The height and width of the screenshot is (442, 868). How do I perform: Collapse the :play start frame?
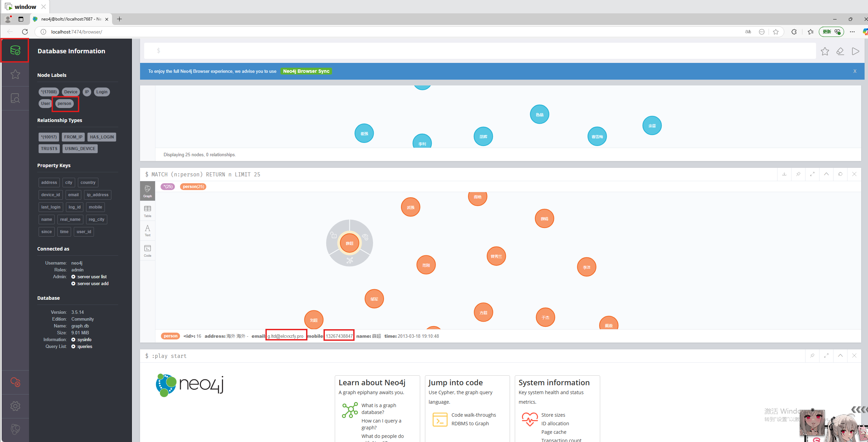click(840, 356)
